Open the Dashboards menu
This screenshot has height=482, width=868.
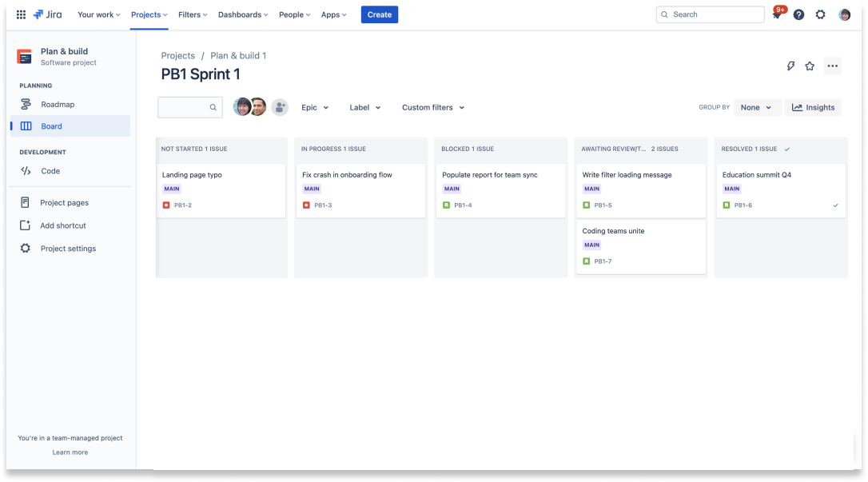(242, 14)
